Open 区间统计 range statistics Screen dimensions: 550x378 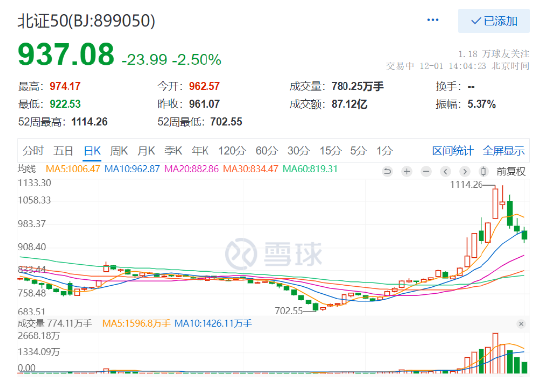click(453, 151)
